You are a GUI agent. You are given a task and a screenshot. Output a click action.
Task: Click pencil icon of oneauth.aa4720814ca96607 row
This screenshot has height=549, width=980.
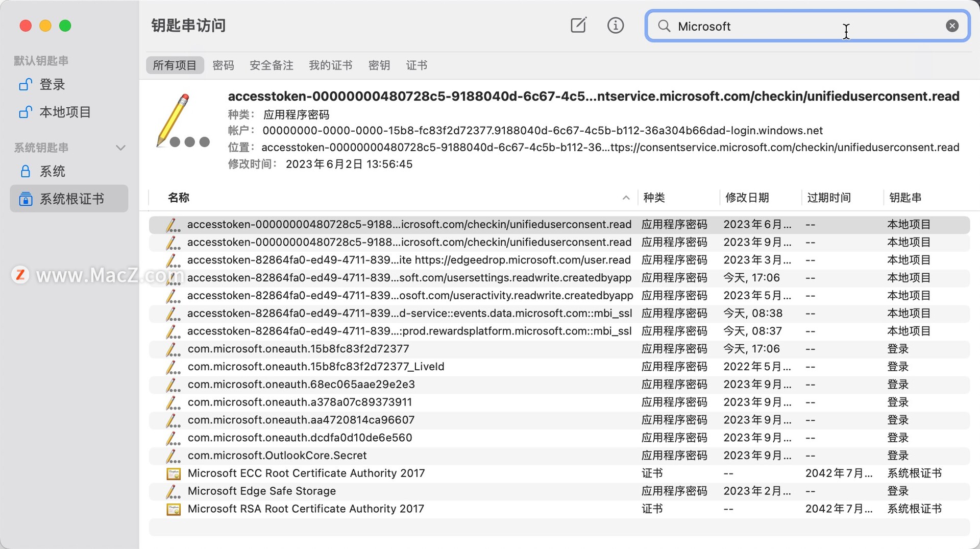click(173, 420)
